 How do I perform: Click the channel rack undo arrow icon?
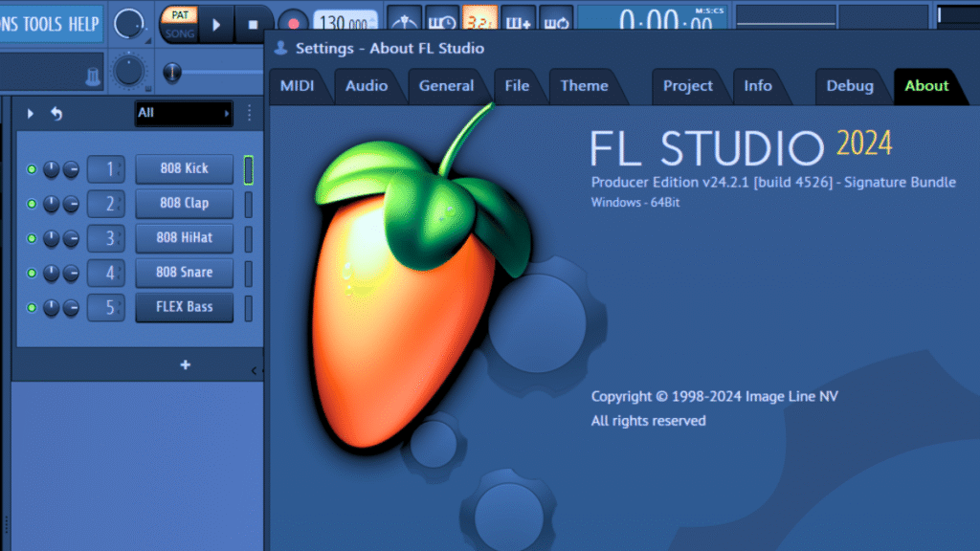click(56, 114)
